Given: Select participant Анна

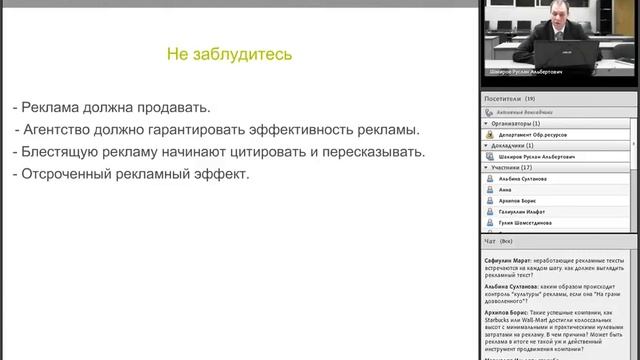Looking at the screenshot, I should tap(556, 190).
